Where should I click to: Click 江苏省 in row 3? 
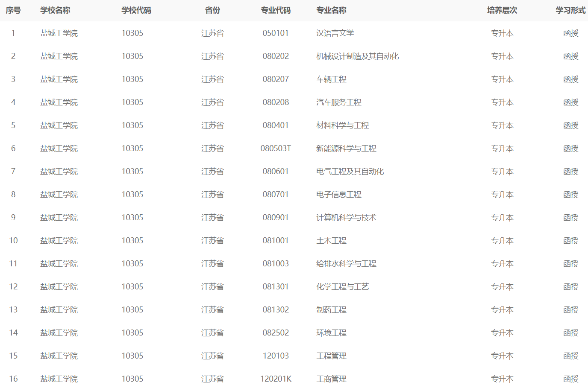[212, 79]
